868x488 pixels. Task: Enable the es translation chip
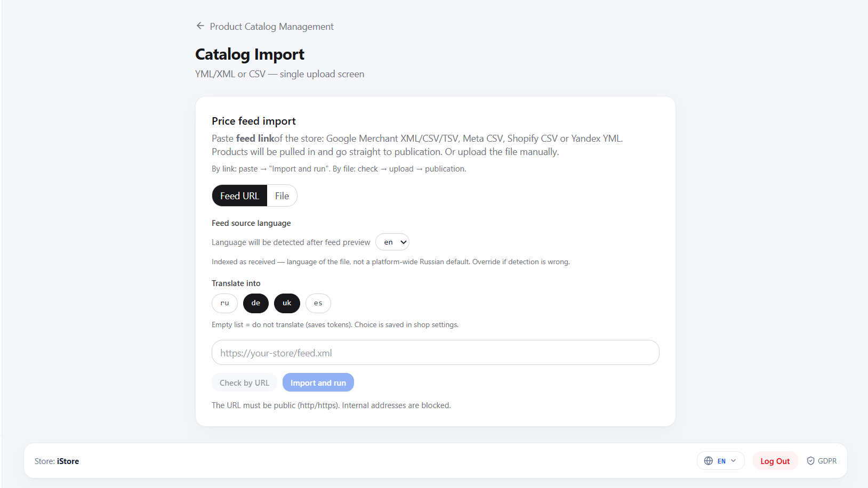point(318,303)
